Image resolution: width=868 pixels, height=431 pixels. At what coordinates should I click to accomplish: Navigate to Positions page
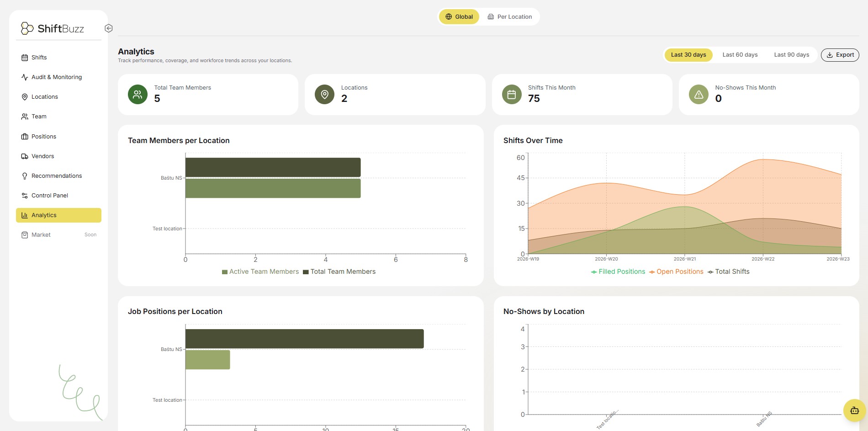(58, 137)
